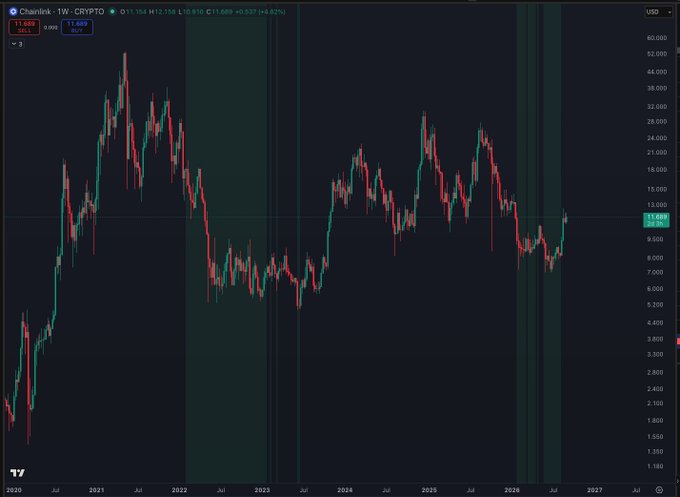Click the blue BUY 11.689 button
This screenshot has width=680, height=497.
(77, 27)
